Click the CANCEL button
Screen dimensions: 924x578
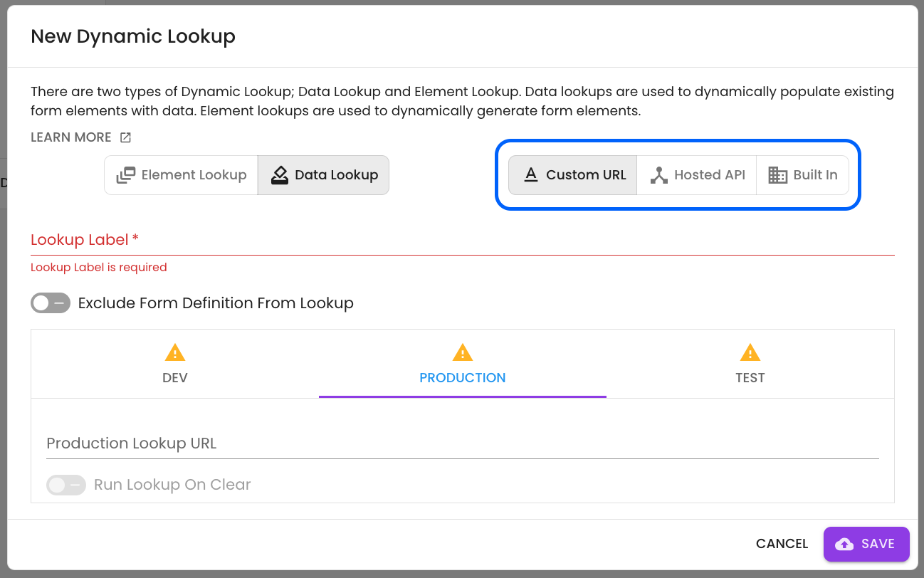782,544
